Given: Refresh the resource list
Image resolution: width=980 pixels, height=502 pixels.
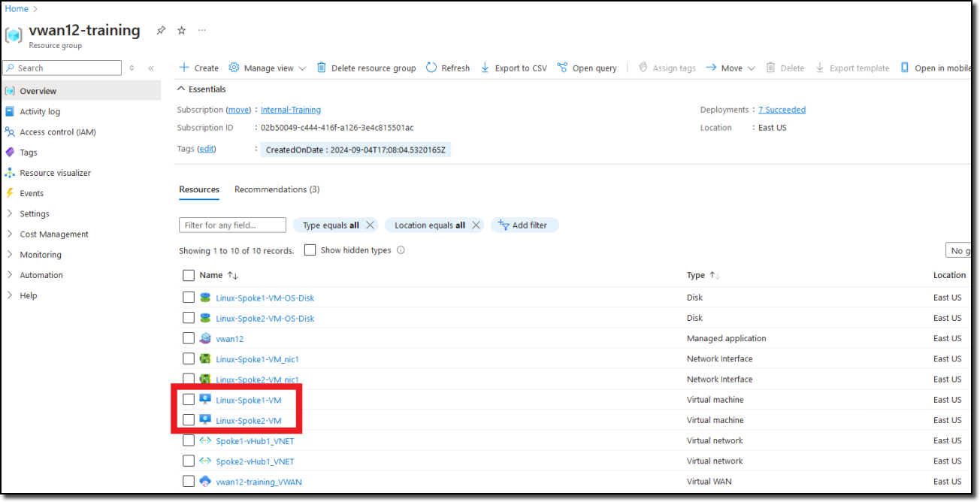Looking at the screenshot, I should pos(448,68).
